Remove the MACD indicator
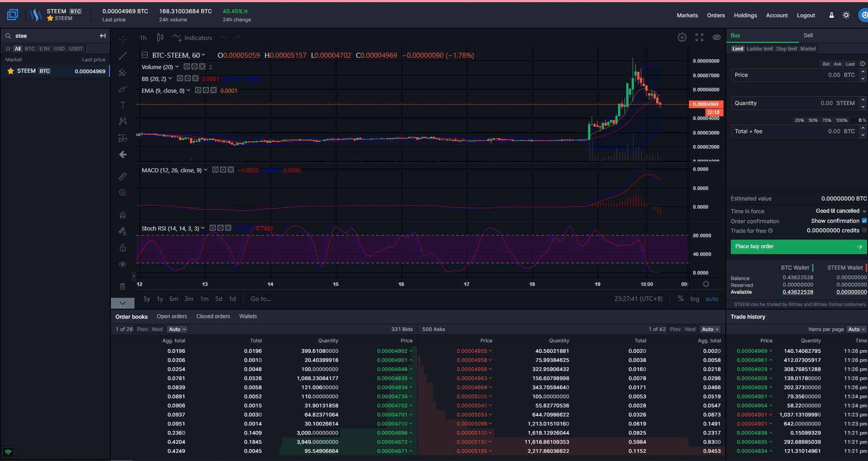This screenshot has height=461, width=868. [x=231, y=170]
